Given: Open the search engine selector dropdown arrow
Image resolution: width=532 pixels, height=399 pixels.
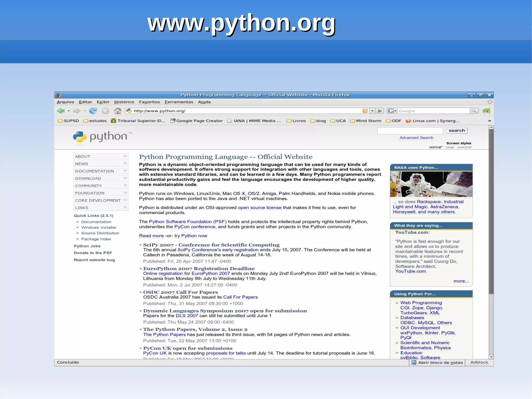Looking at the screenshot, I should pos(395,111).
